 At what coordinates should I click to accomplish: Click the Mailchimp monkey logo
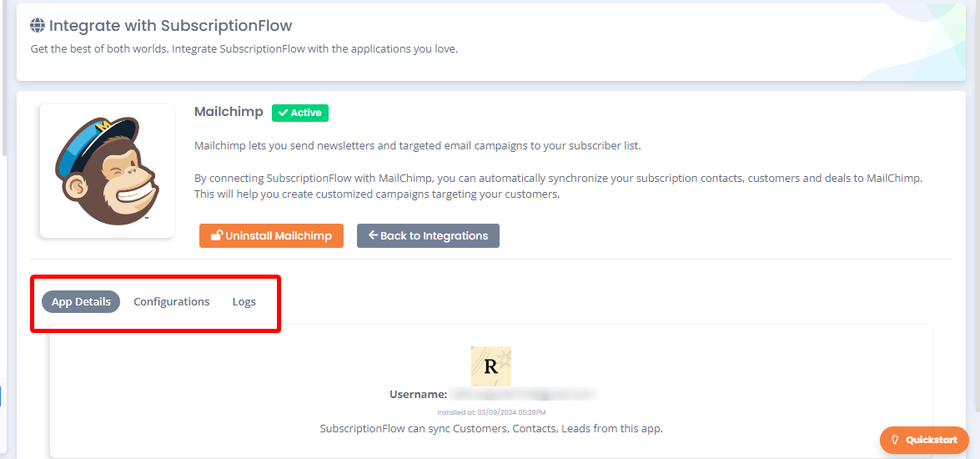click(x=107, y=171)
